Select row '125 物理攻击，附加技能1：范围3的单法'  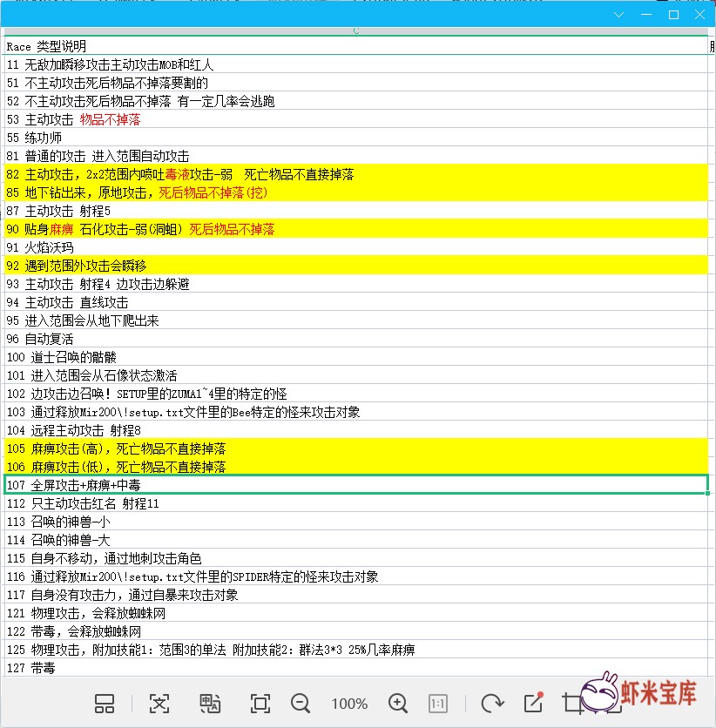pyautogui.click(x=355, y=650)
